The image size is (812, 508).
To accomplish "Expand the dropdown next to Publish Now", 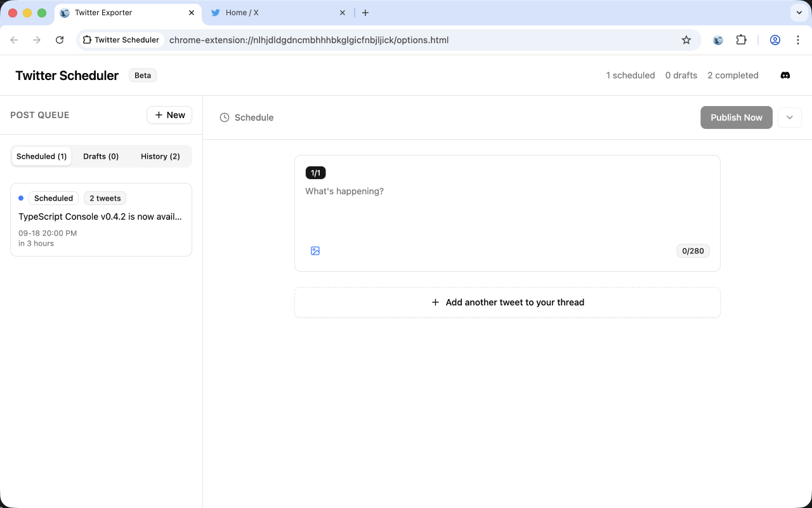I will [x=790, y=117].
